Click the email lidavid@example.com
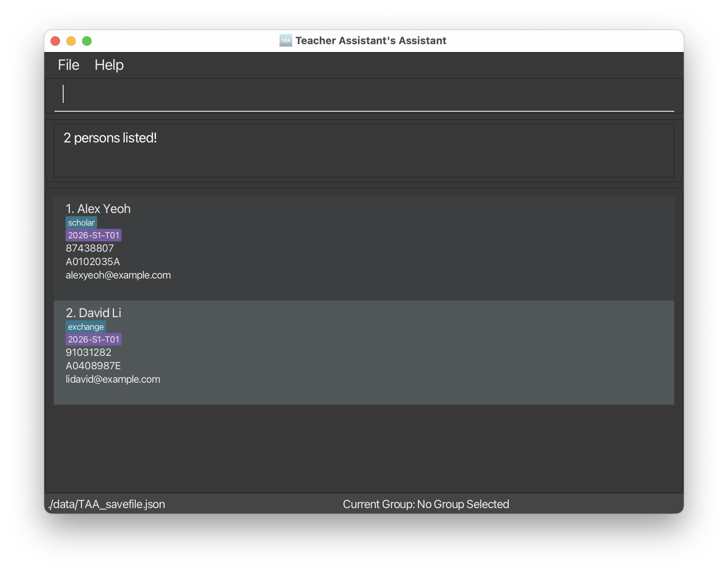Image resolution: width=728 pixels, height=572 pixels. tap(113, 379)
